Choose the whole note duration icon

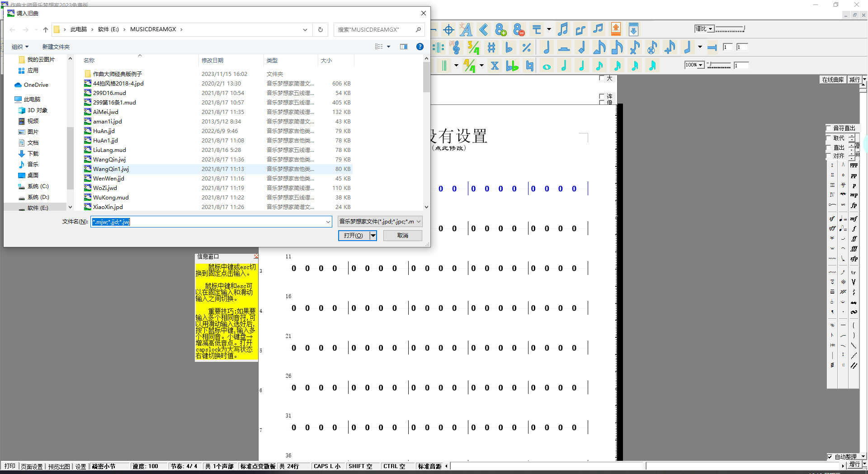[547, 66]
